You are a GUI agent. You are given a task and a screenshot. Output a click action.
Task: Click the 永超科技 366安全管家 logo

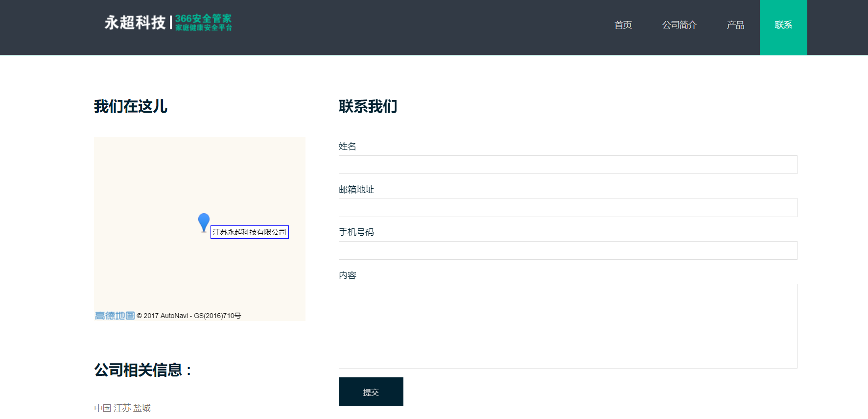(168, 23)
